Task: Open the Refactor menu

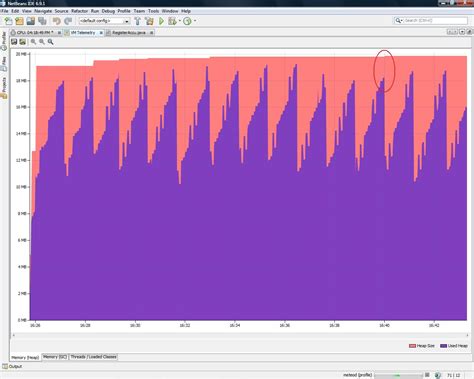Action: [x=79, y=11]
